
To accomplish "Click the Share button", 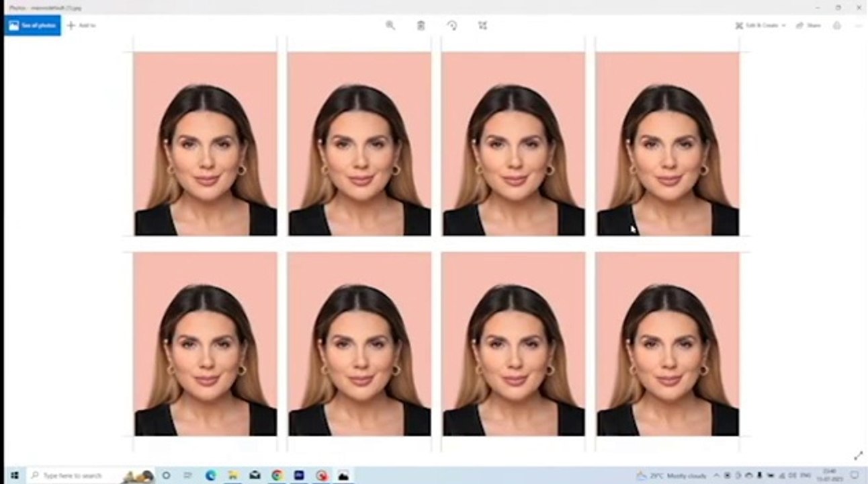I will [809, 26].
